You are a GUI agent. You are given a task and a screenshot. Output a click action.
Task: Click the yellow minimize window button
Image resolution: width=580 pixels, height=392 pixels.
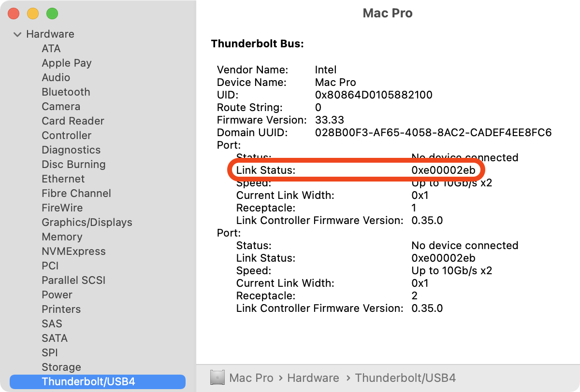(33, 14)
